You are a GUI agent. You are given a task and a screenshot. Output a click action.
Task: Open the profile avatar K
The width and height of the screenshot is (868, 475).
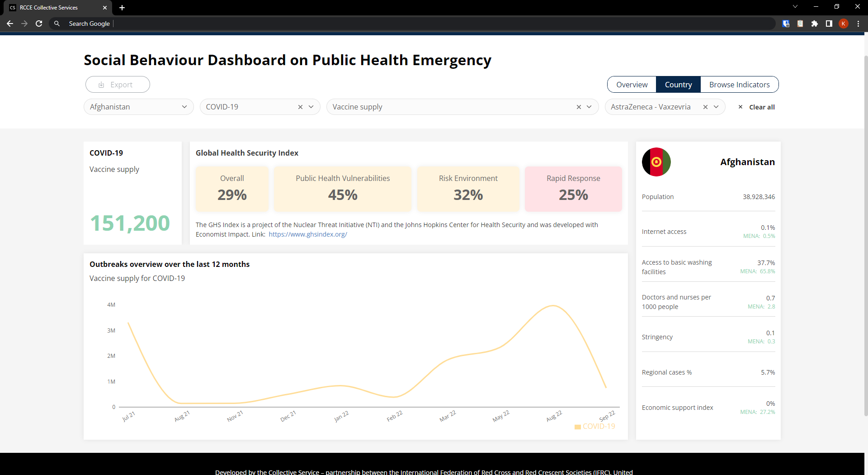(844, 24)
